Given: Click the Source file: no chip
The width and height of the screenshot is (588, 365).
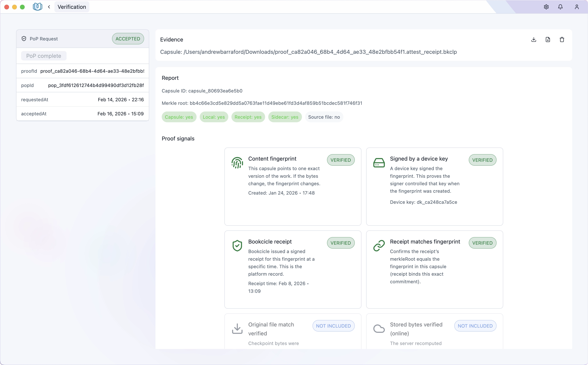Looking at the screenshot, I should (324, 117).
